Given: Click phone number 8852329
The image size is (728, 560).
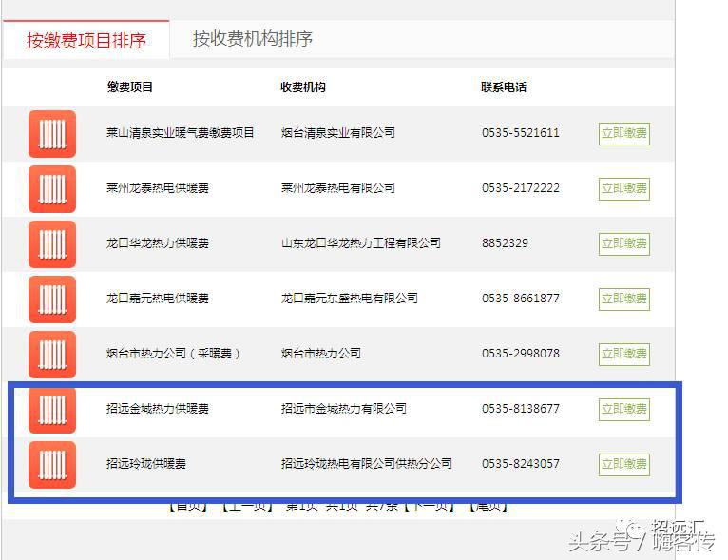Looking at the screenshot, I should click(x=505, y=243).
